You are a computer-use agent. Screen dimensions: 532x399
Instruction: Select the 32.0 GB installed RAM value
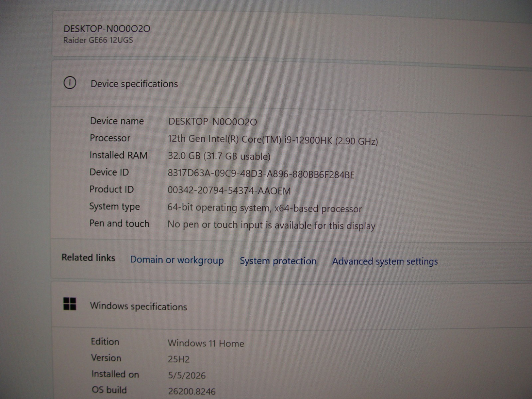click(219, 156)
